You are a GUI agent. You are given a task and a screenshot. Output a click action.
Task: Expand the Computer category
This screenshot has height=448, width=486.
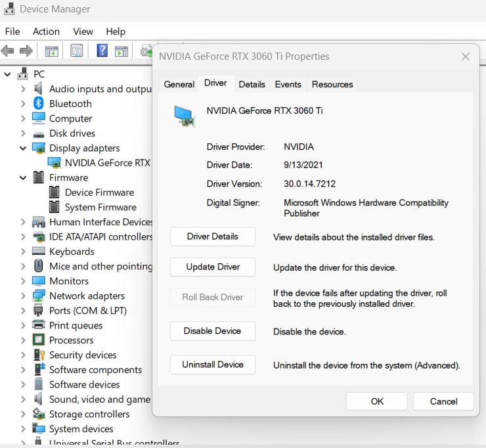point(23,118)
